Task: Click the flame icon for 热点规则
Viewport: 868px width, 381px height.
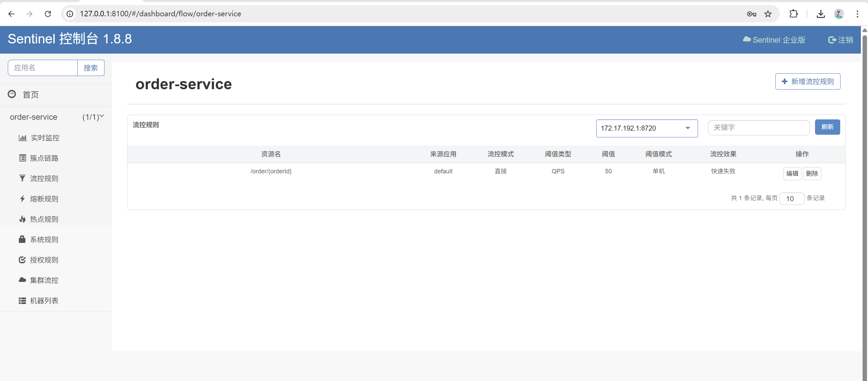Action: click(22, 219)
